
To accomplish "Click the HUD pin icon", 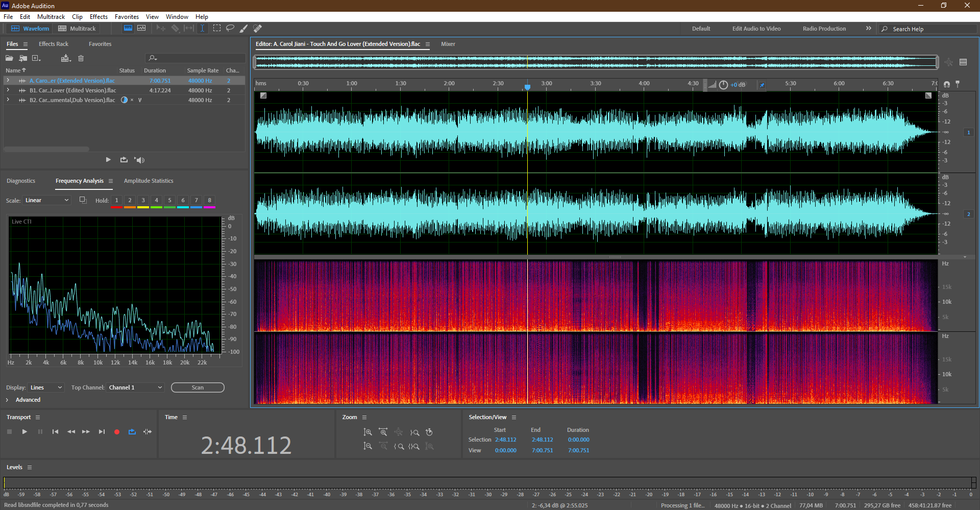I will pos(762,85).
